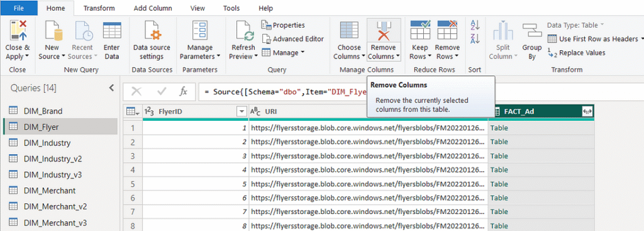The width and height of the screenshot is (644, 231).
Task: Sort ascending with the A-Z icon
Action: click(474, 25)
